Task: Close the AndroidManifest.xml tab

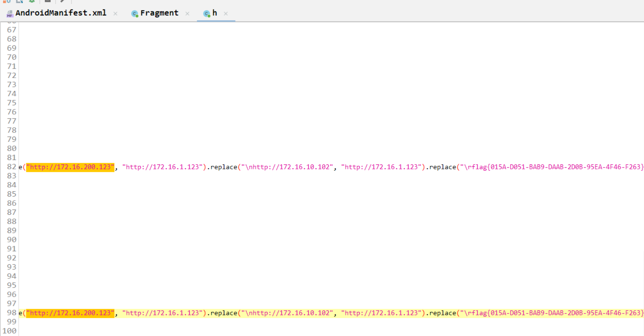Action: pyautogui.click(x=115, y=13)
